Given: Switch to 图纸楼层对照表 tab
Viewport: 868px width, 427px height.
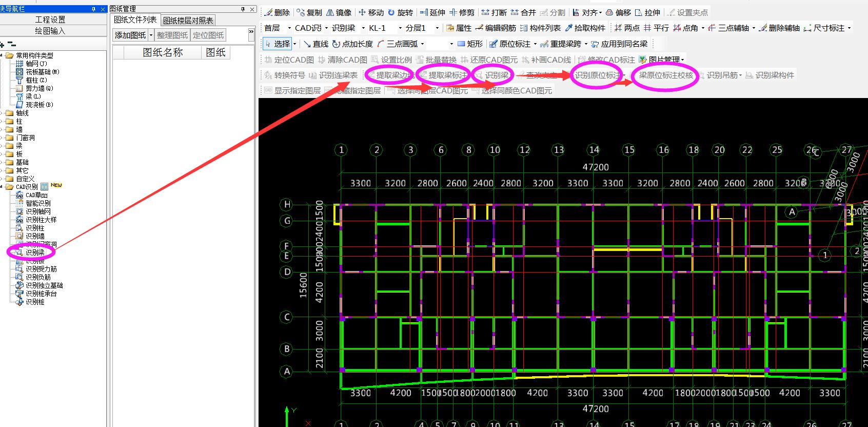Looking at the screenshot, I should [x=188, y=21].
